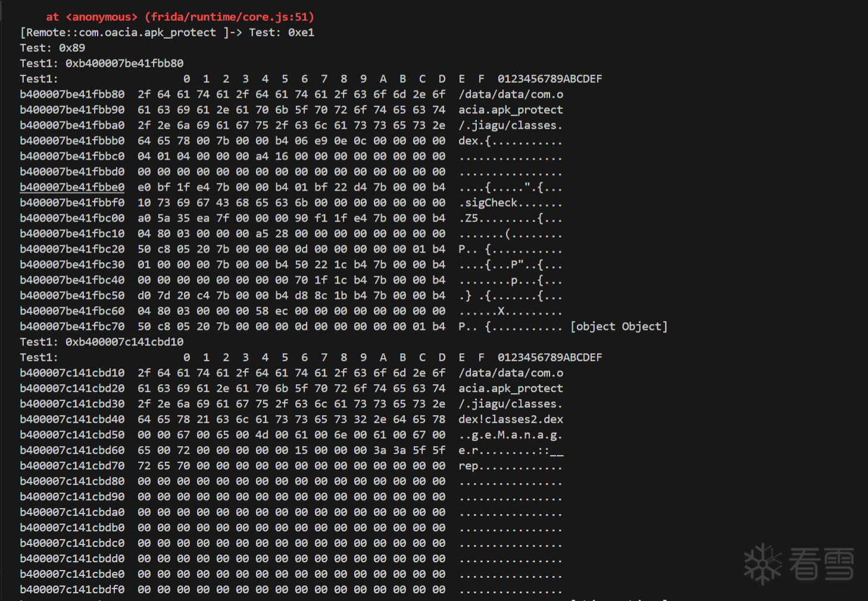Click the 'at <anonymous>' stack trace text
Viewport: 868px width, 601px height.
pos(92,17)
